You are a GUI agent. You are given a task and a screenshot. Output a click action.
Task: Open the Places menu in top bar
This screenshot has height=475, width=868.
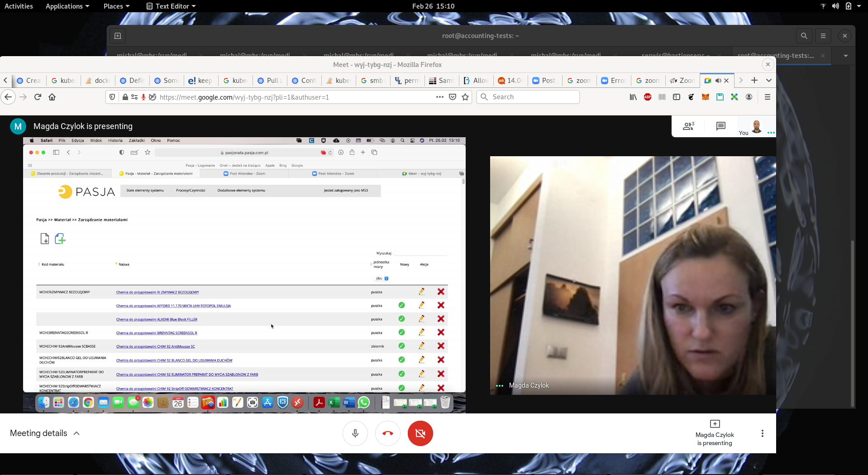click(116, 6)
